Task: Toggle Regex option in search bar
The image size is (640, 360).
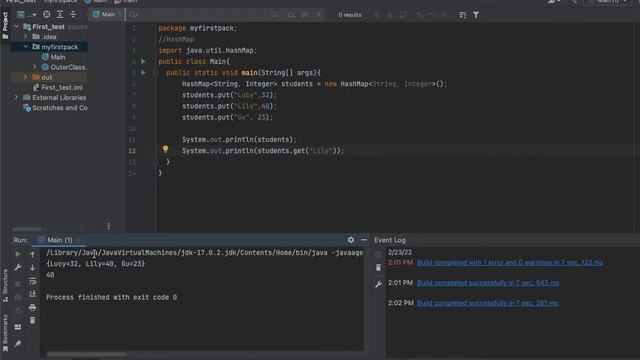Action: click(318, 15)
